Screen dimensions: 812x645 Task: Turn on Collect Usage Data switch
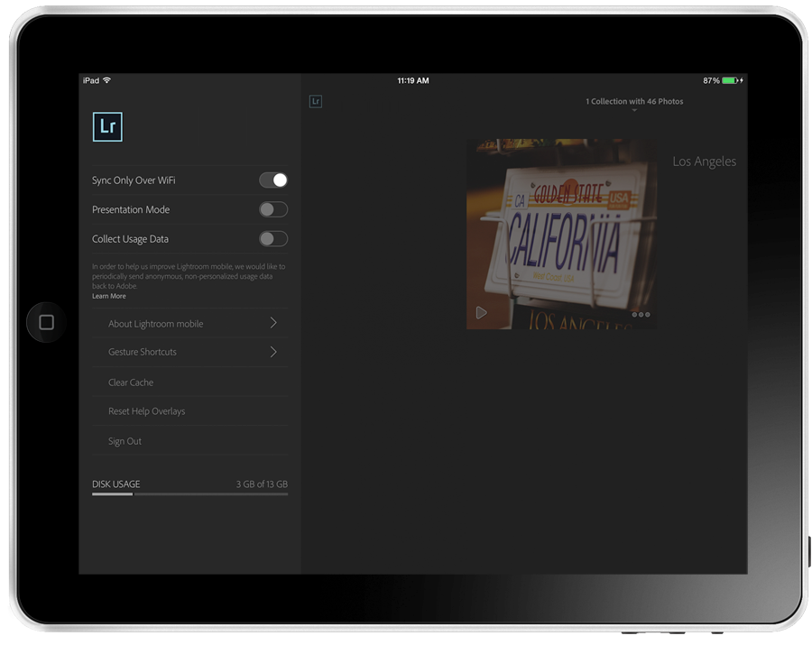[272, 239]
